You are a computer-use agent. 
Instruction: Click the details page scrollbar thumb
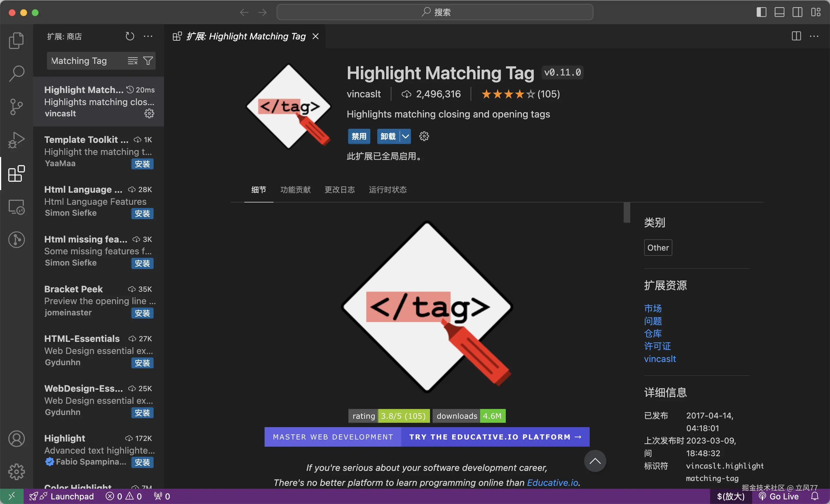coord(627,212)
